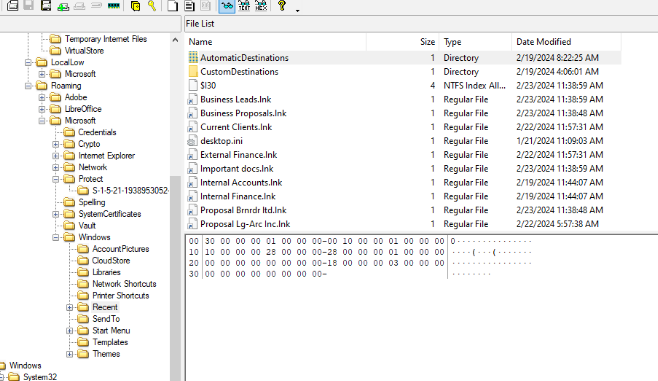Expand the Themes tree node
Screen dimensions: 658x381
(70, 354)
